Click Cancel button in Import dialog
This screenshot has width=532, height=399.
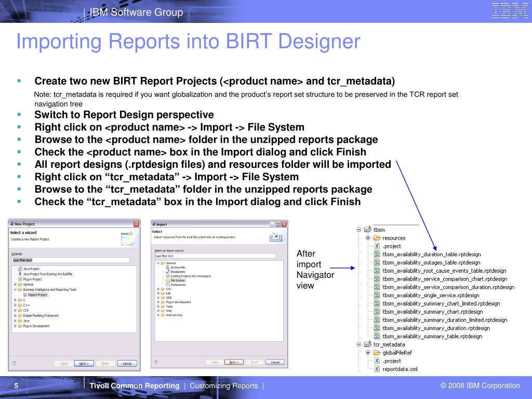(x=275, y=362)
